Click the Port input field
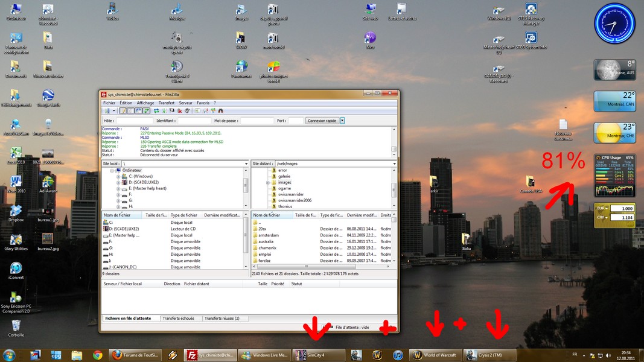Screen dimensions: 644x362 [296, 121]
